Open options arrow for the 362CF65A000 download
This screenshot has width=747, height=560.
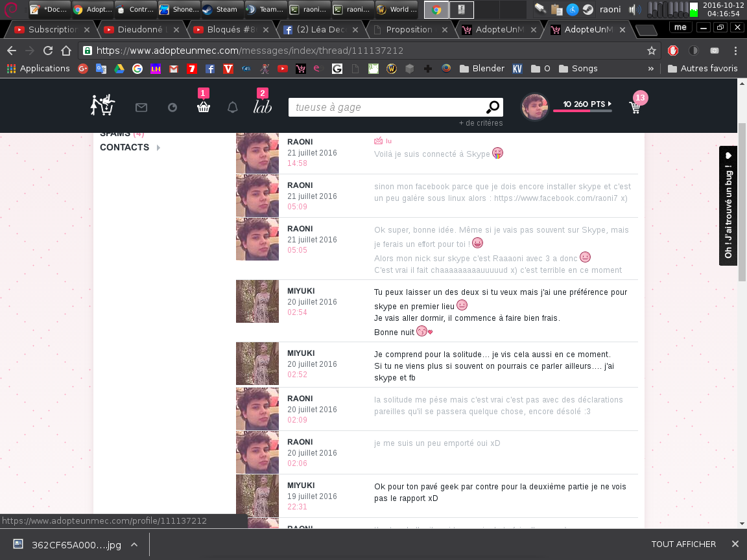click(134, 544)
